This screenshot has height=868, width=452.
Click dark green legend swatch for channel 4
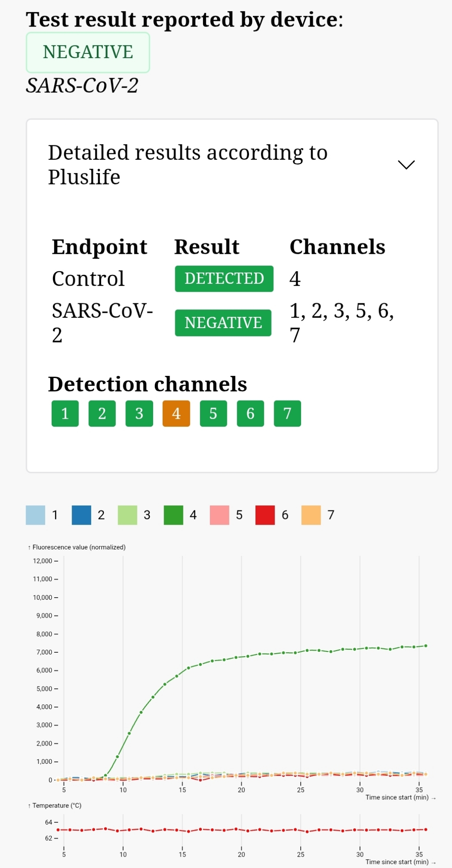click(x=174, y=515)
